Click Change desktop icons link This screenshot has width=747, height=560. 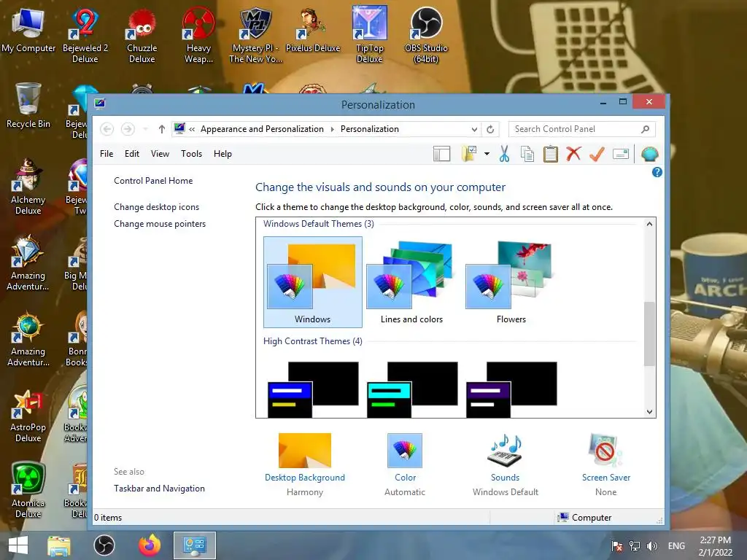coord(156,207)
